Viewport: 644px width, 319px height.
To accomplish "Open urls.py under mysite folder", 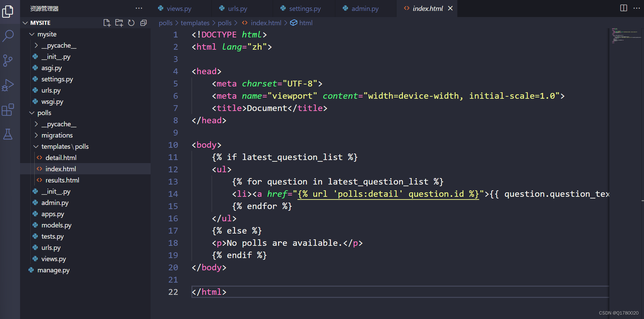I will [85, 90].
